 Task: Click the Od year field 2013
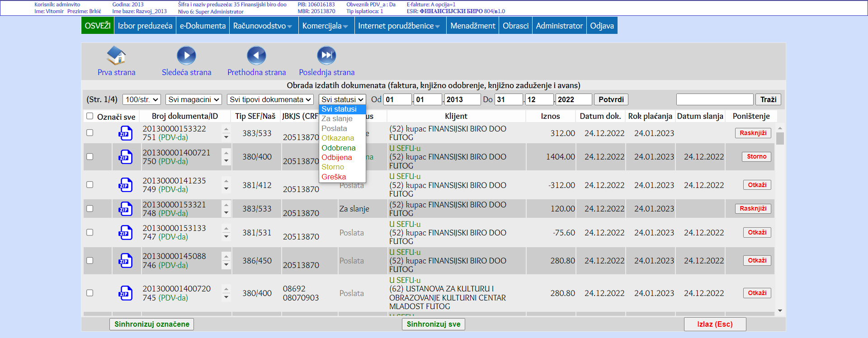462,99
